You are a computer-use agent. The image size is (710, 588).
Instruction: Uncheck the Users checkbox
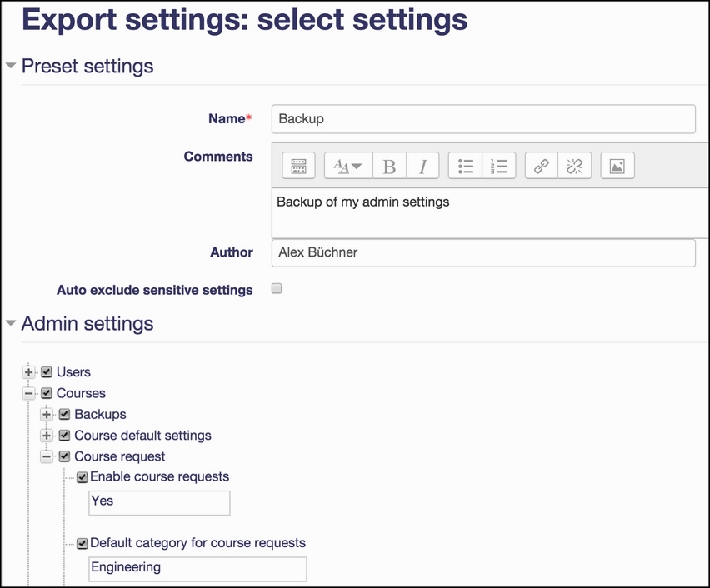[47, 372]
